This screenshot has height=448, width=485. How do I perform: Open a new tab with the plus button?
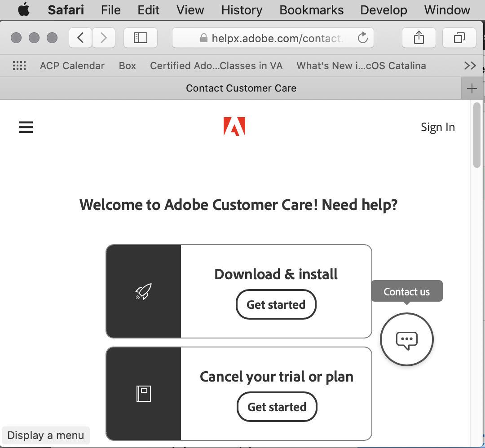tap(472, 88)
